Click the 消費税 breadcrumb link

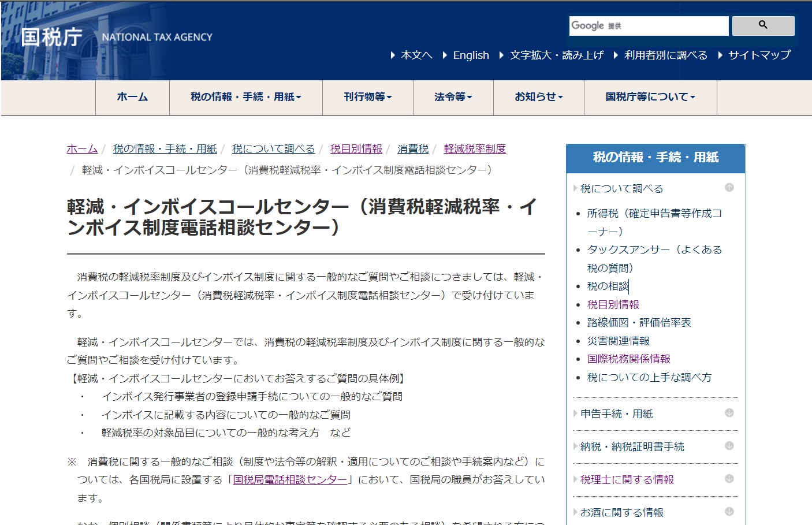[413, 149]
